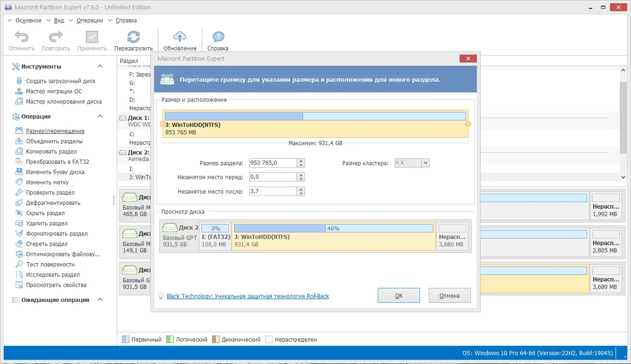Select the 1,992 MB unallocated block in main window
This screenshot has width=631, height=364.
point(606,205)
